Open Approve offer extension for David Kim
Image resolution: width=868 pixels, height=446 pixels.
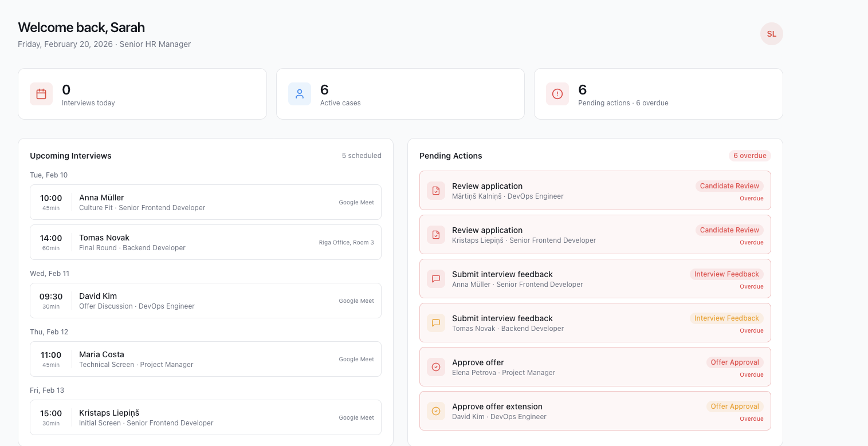click(595, 411)
